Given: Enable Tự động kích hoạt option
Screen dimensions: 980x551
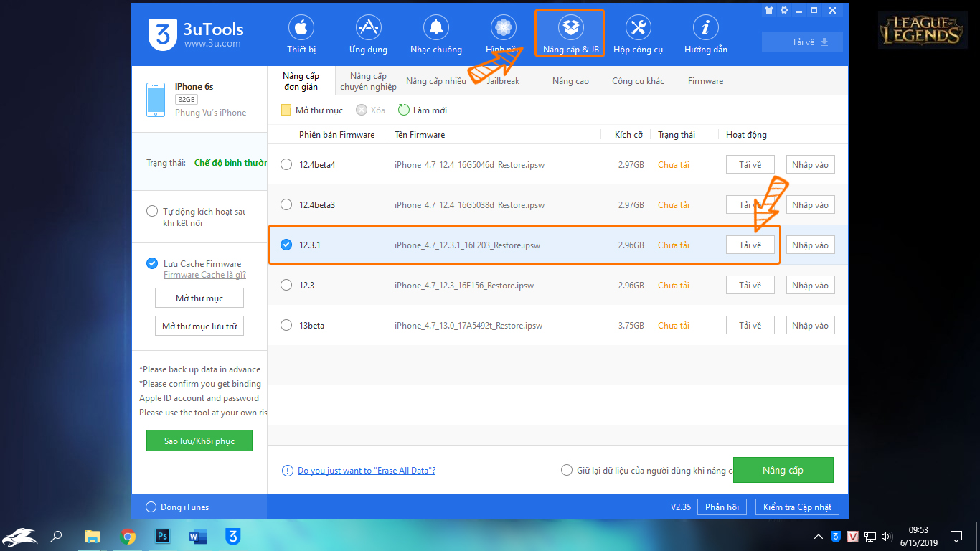Looking at the screenshot, I should coord(151,212).
